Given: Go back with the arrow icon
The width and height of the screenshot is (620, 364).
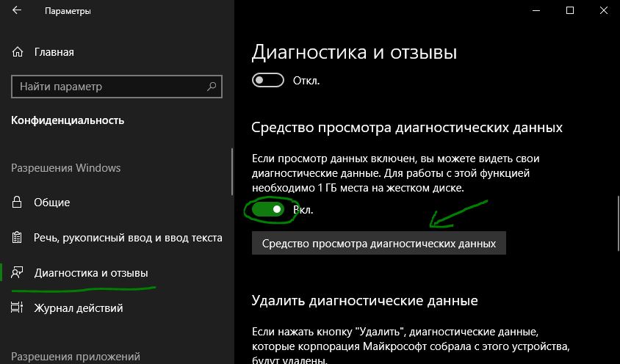Looking at the screenshot, I should pos(17,10).
